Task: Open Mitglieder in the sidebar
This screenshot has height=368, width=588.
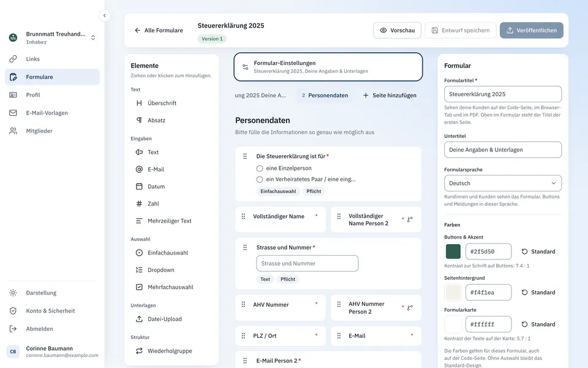Action: tap(52, 131)
